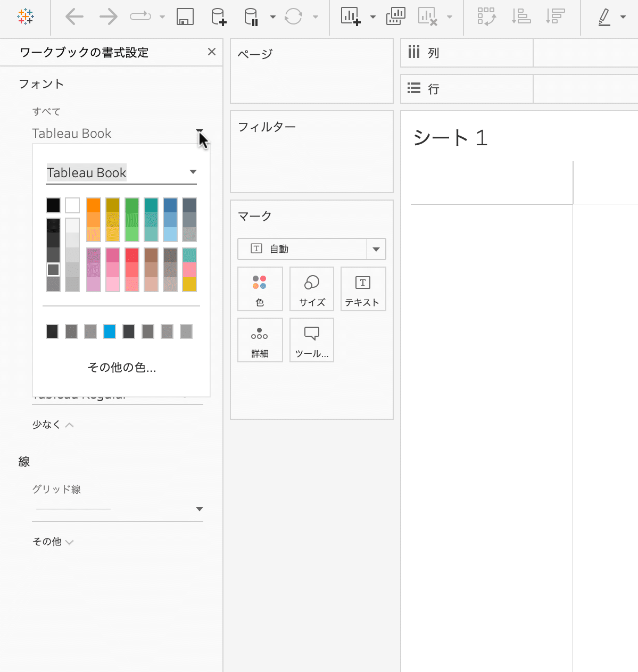Open the pause auto updates dropdown arrow
The image size is (638, 672).
[272, 17]
